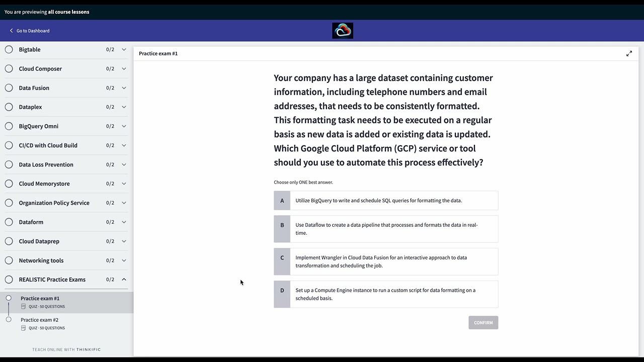Image resolution: width=644 pixels, height=362 pixels.
Task: Collapse the REALISTIC Practice Exams chapter
Action: [124, 280]
